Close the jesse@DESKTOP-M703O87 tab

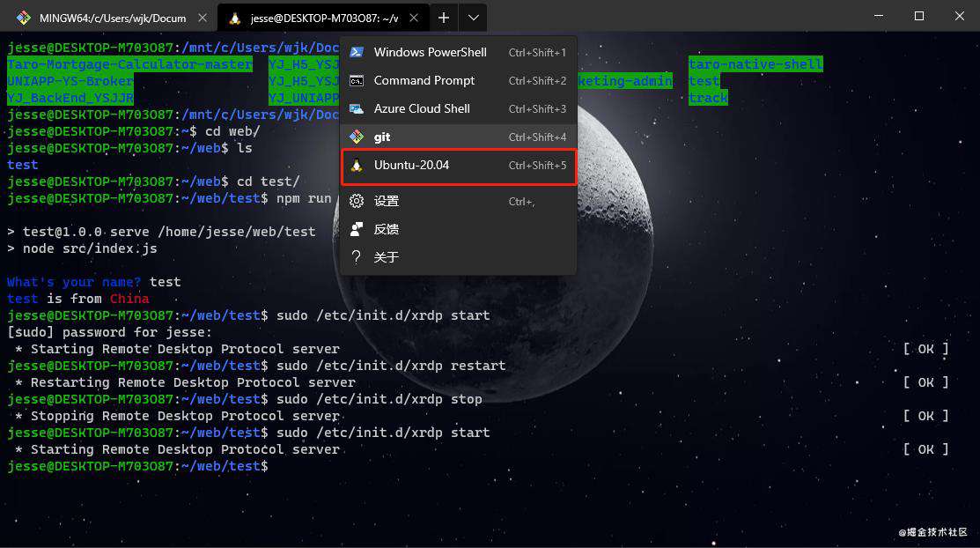point(414,18)
